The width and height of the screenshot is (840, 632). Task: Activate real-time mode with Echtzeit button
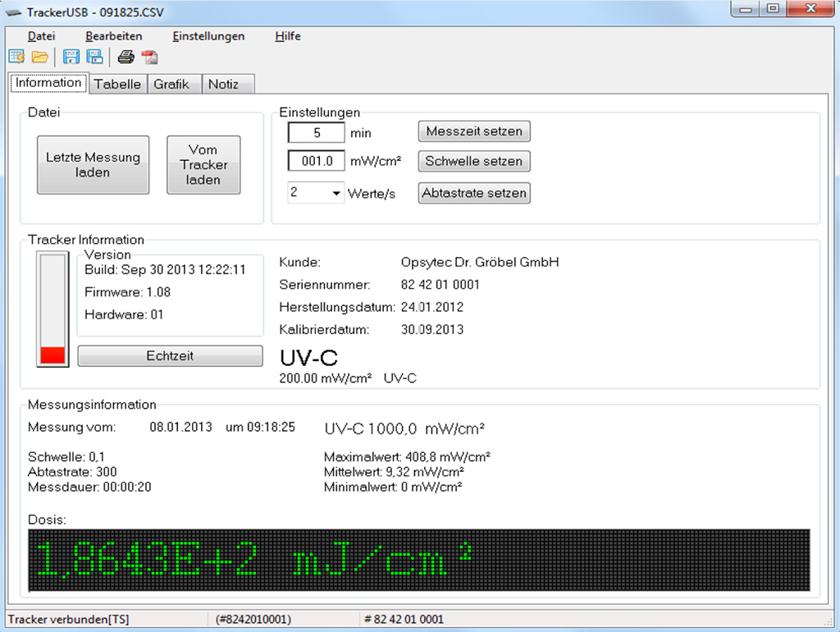[x=170, y=355]
